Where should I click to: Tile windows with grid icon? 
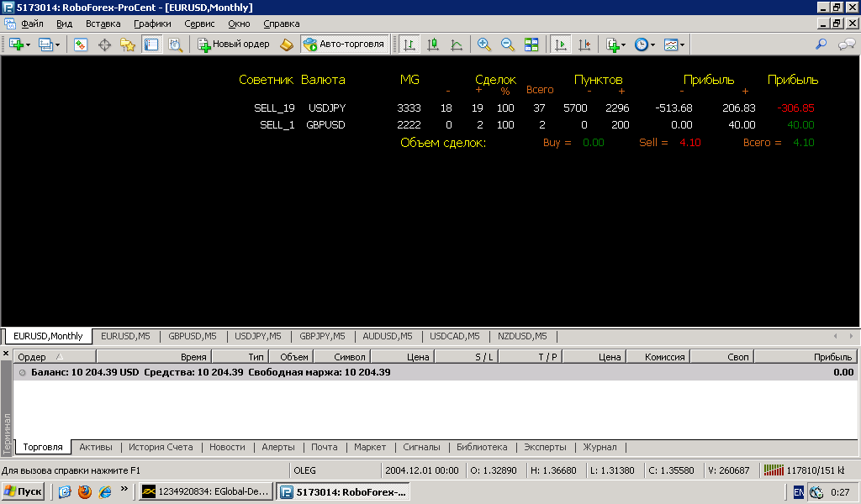[531, 45]
